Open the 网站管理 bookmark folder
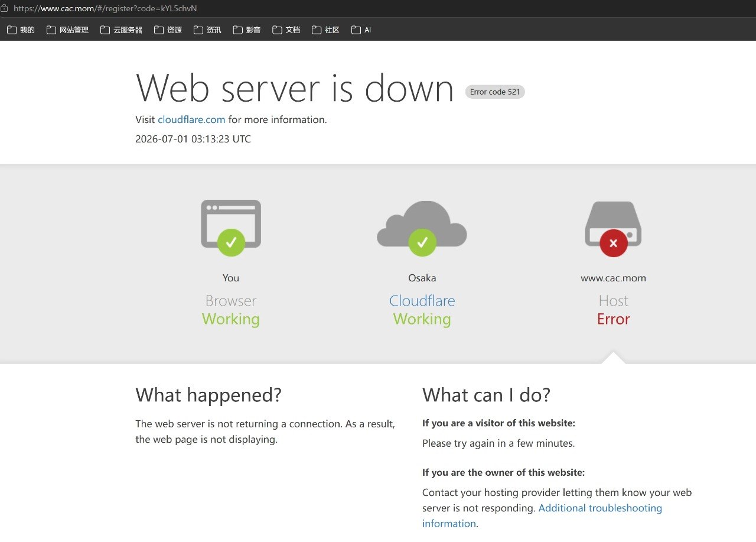This screenshot has height=542, width=756. [67, 30]
